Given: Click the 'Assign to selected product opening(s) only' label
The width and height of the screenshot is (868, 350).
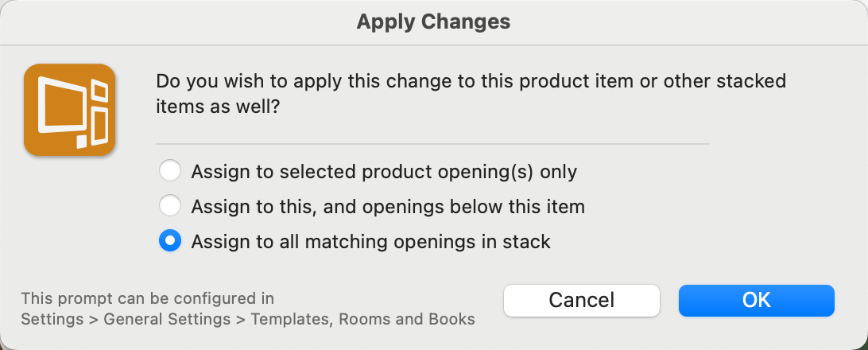Looking at the screenshot, I should coord(384,171).
